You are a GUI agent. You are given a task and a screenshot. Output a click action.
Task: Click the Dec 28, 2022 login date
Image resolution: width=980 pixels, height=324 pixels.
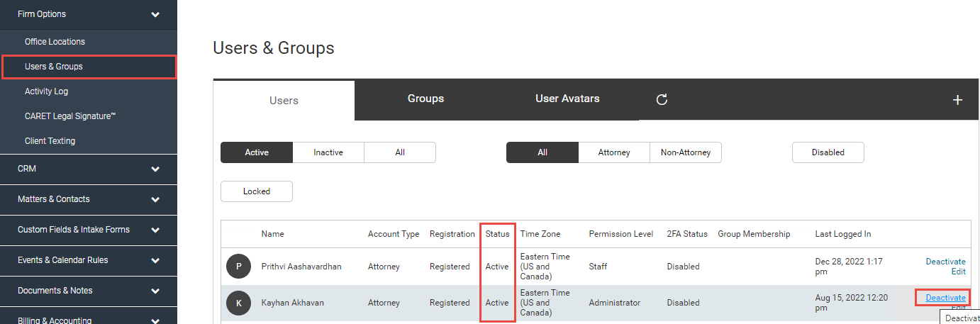[x=848, y=267]
